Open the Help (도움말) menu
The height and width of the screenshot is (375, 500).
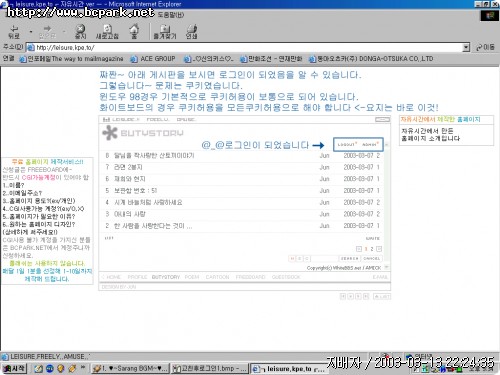[171, 15]
